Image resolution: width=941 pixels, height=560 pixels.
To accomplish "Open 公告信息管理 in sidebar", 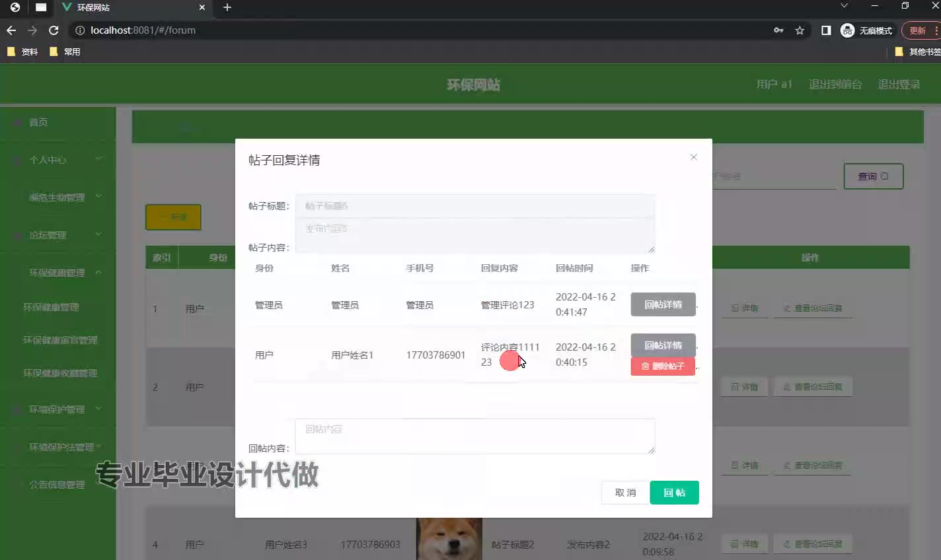I will 58,485.
